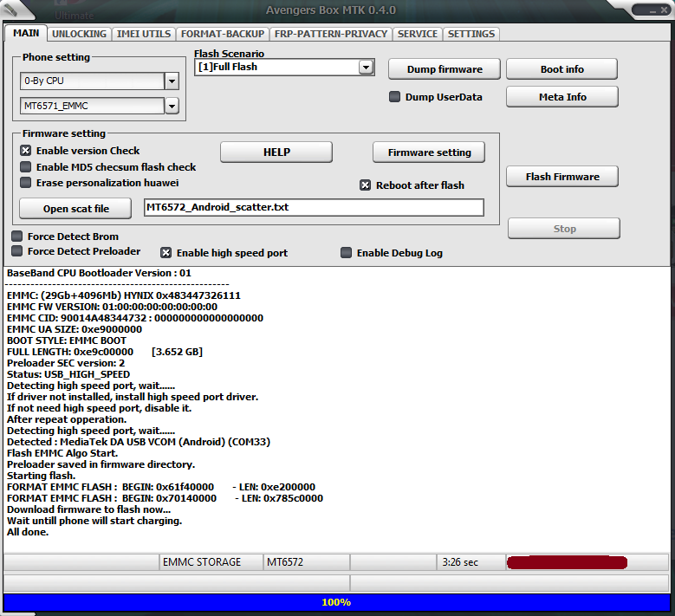Enable MD5 checsum flash check
The image size is (675, 616).
pos(26,167)
